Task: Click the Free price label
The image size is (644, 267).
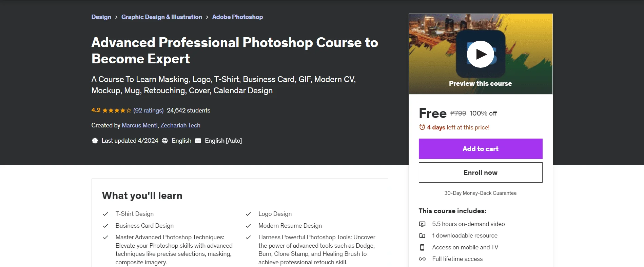Action: point(433,113)
